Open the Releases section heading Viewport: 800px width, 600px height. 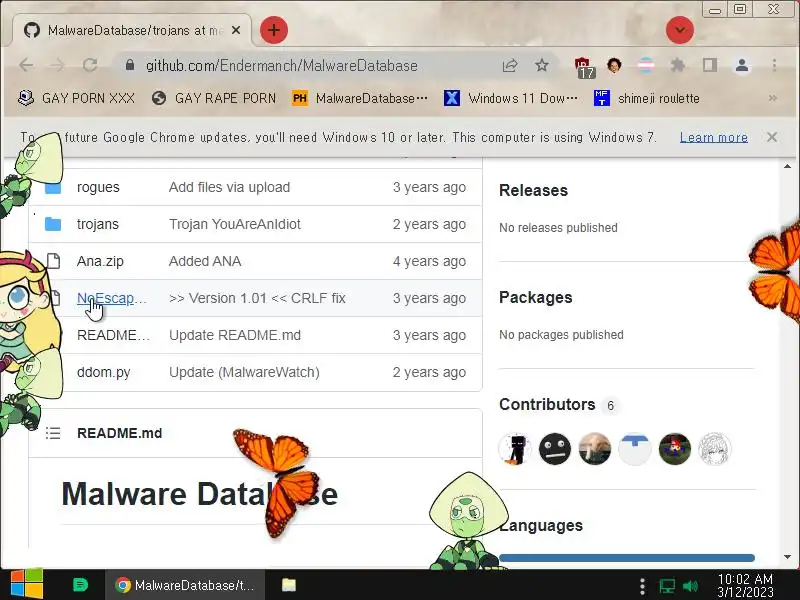(x=533, y=190)
